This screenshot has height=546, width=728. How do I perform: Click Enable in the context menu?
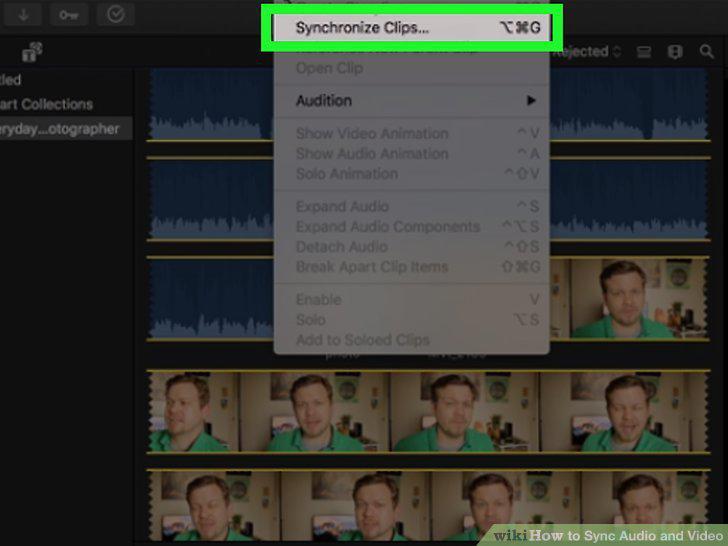(411, 299)
